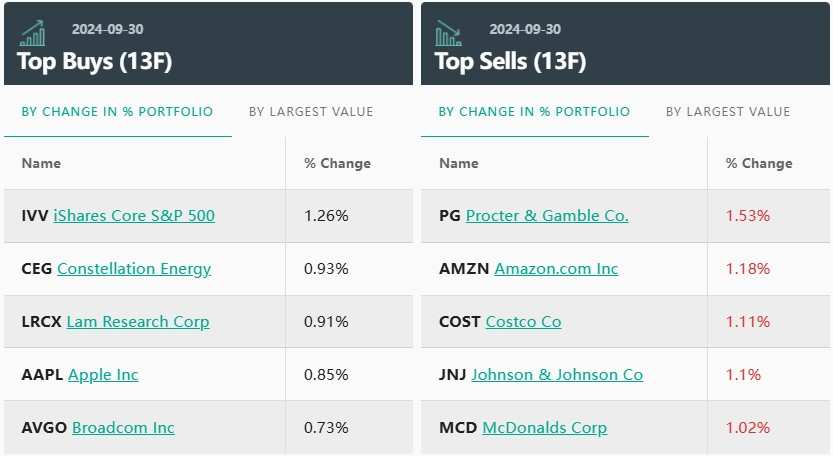Open the Constellation Energy link
Image resolution: width=833 pixels, height=456 pixels.
[x=134, y=269]
